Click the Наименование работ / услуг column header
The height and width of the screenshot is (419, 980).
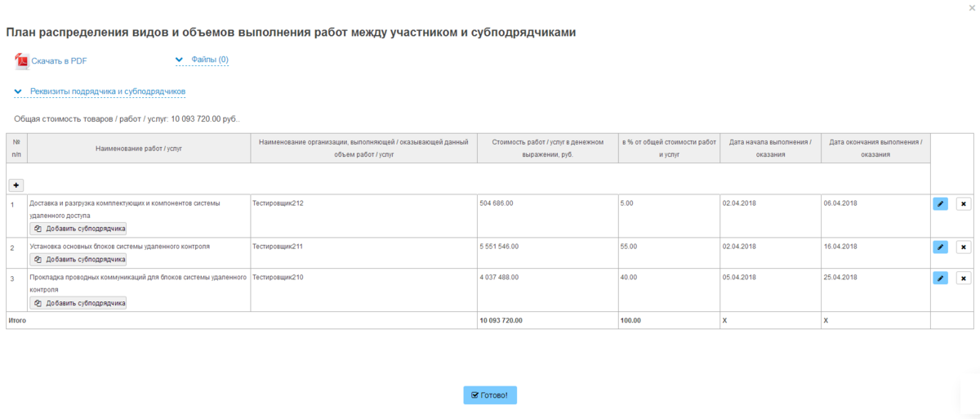pos(139,149)
